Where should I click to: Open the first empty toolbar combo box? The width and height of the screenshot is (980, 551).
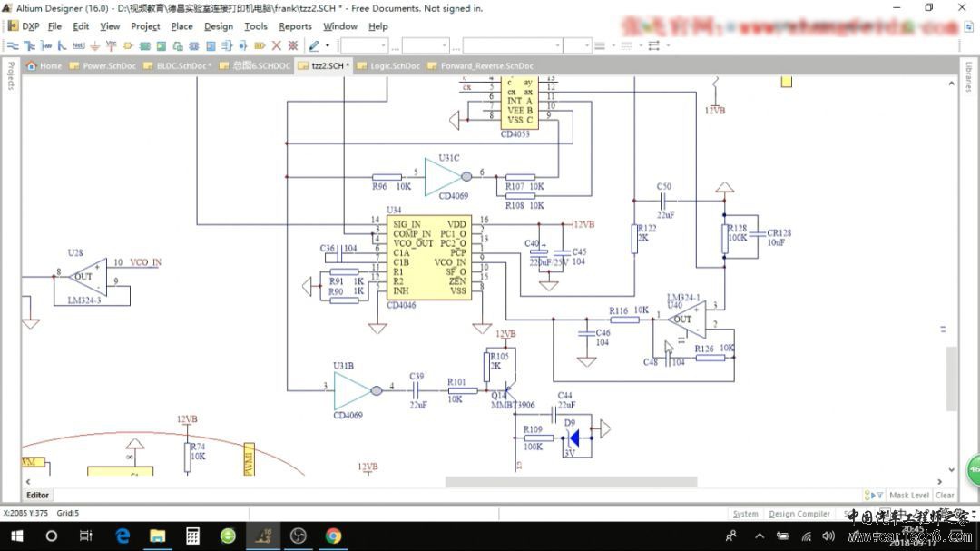click(x=365, y=45)
